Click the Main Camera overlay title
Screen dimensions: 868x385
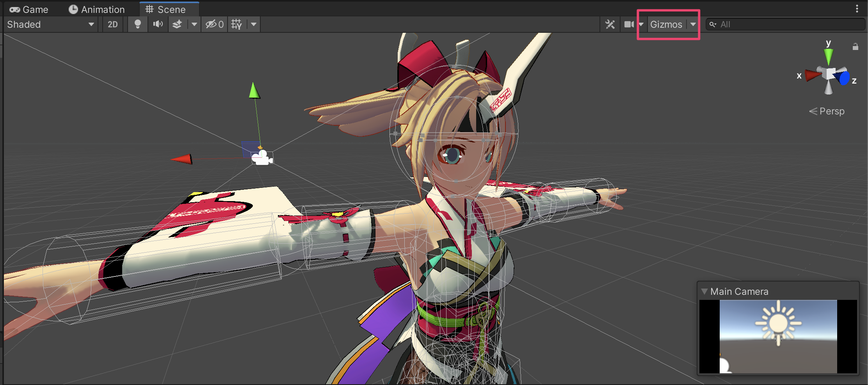click(739, 291)
